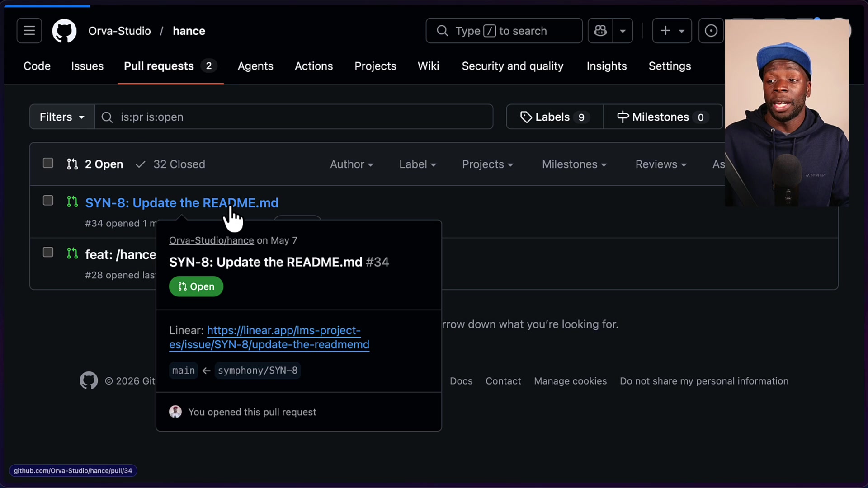Viewport: 868px width, 488px height.
Task: Go to the Orva-Studio organization link
Action: pos(119,31)
